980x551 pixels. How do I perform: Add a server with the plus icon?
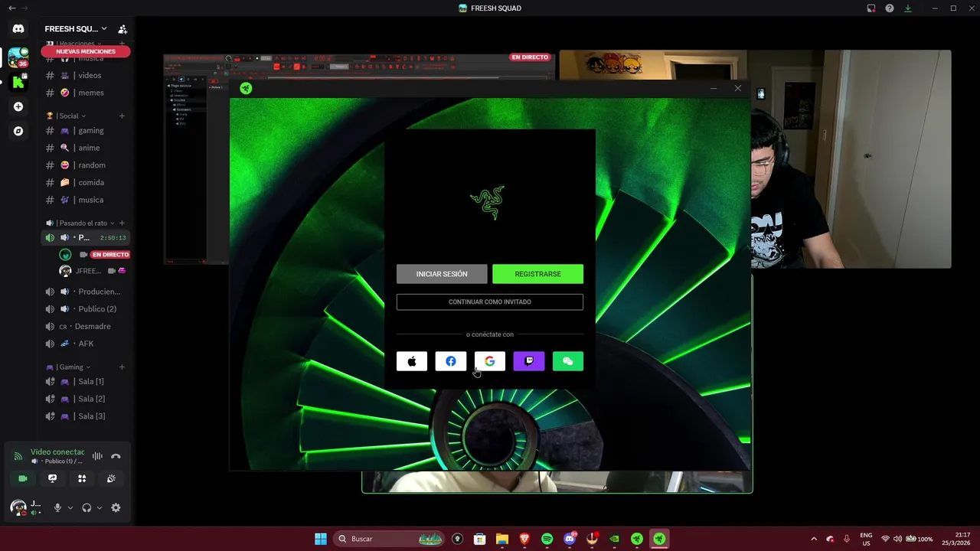click(18, 106)
